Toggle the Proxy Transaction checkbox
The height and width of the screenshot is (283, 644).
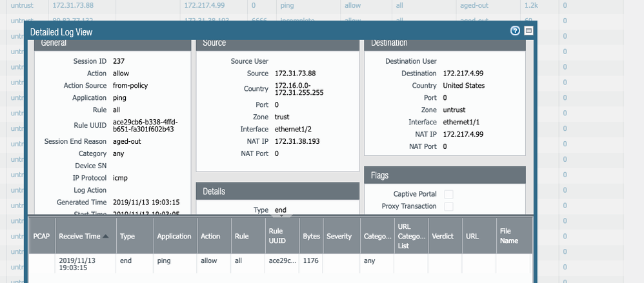[x=448, y=206]
